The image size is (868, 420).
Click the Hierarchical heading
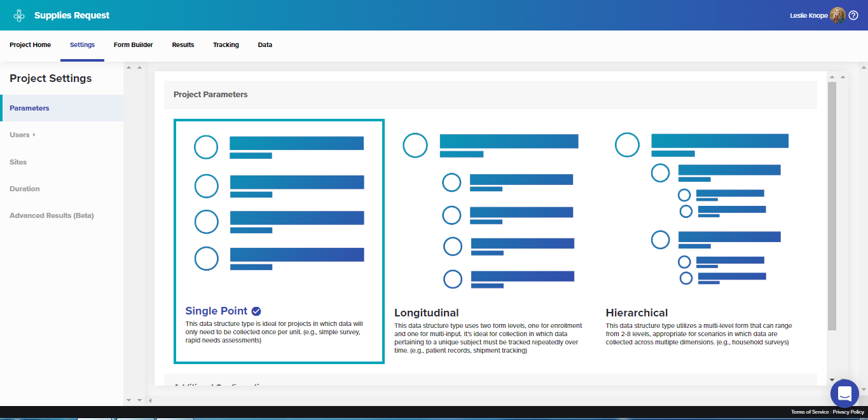tap(637, 313)
